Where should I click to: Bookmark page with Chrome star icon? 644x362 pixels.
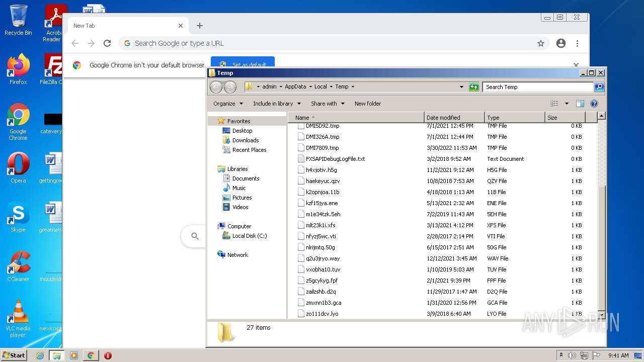click(x=541, y=43)
